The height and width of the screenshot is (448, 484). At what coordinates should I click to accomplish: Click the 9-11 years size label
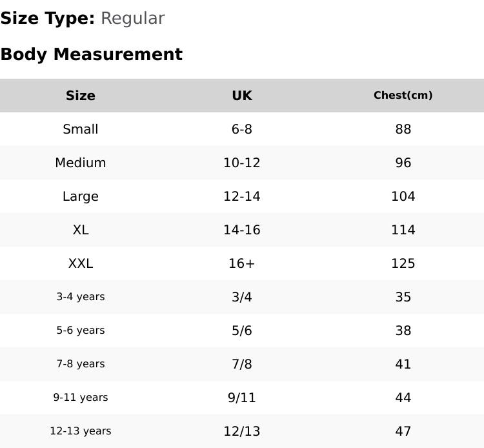(x=81, y=398)
